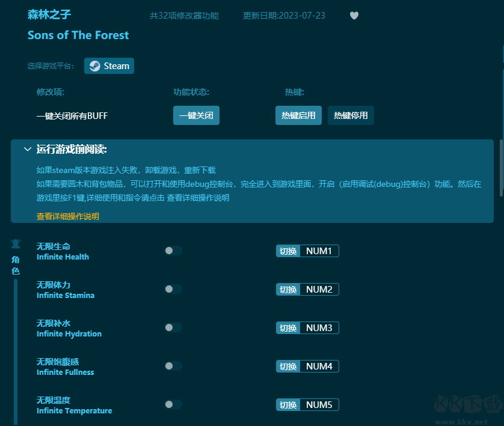Click the Steam logo icon
Screen dimensions: 504x426
coord(94,66)
